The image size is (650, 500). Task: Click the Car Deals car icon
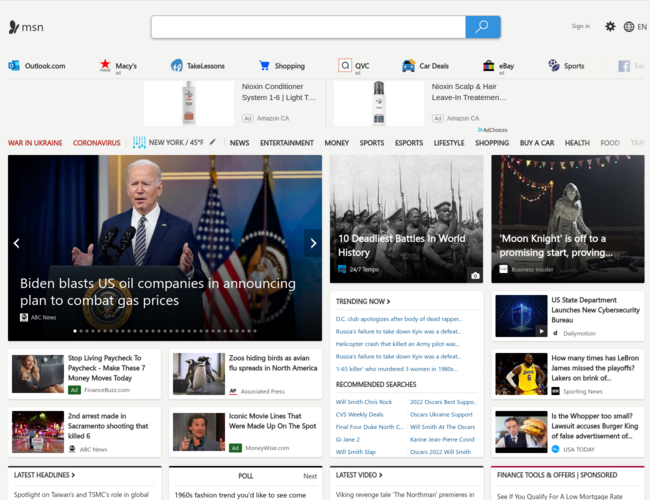click(408, 66)
